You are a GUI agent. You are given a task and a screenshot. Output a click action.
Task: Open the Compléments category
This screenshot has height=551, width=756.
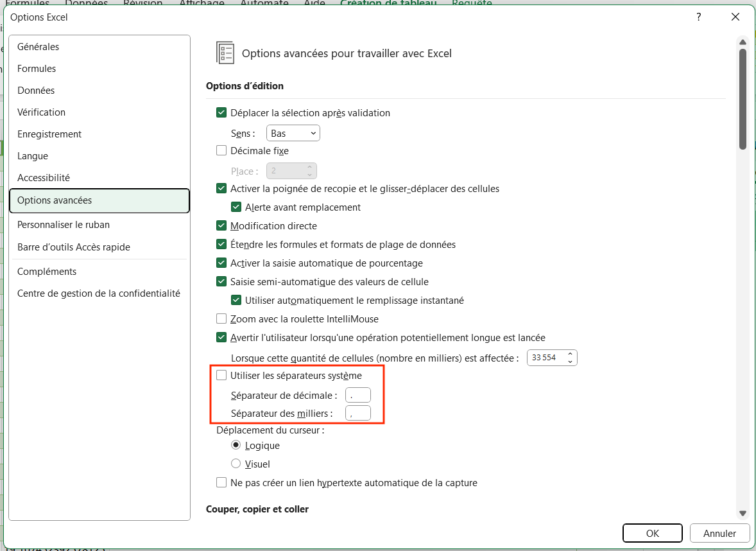(99, 272)
